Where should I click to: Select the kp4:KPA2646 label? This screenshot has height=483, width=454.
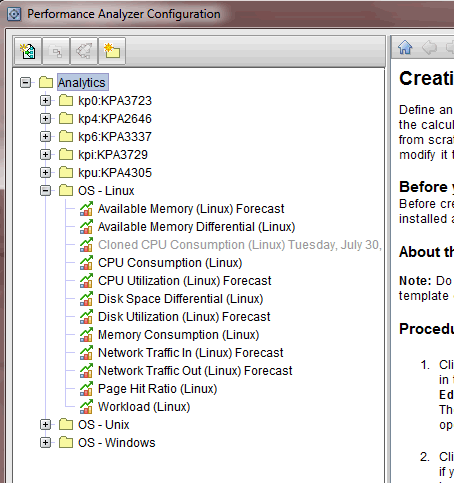[115, 118]
